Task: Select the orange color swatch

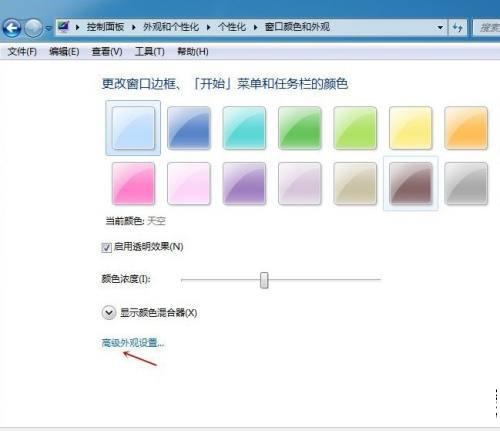Action: pyautogui.click(x=466, y=128)
